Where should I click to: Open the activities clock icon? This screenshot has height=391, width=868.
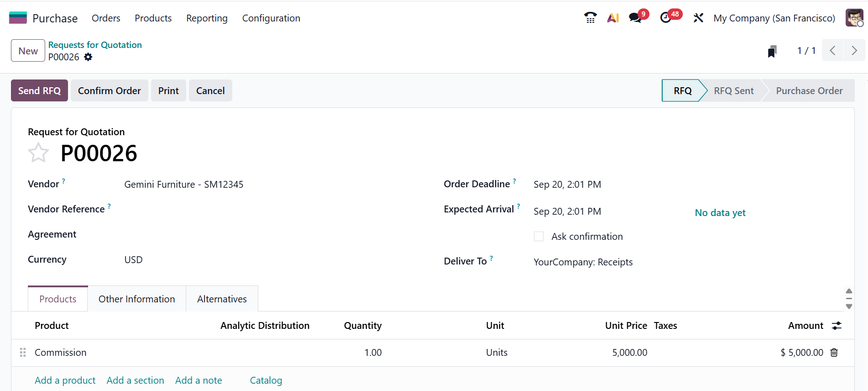point(666,18)
